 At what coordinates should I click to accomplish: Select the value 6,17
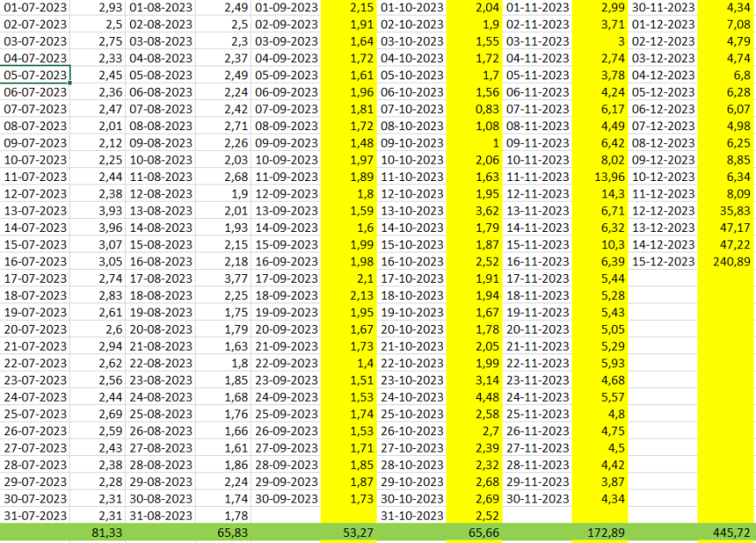point(613,109)
